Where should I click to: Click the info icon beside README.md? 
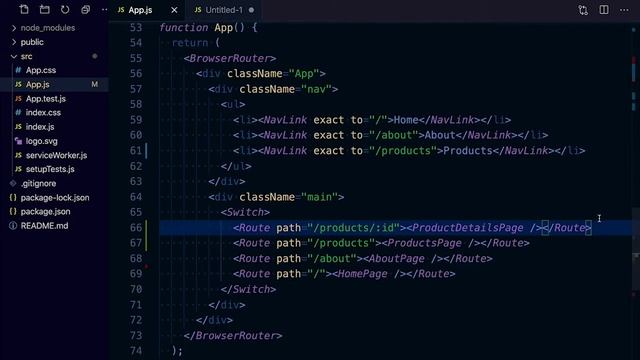[13, 226]
